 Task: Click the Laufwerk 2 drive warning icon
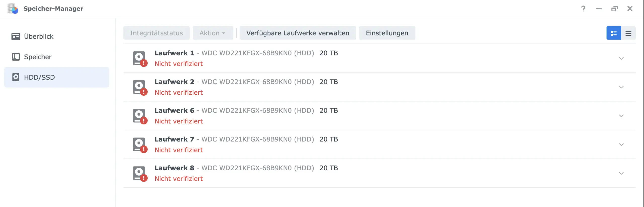[x=140, y=87]
